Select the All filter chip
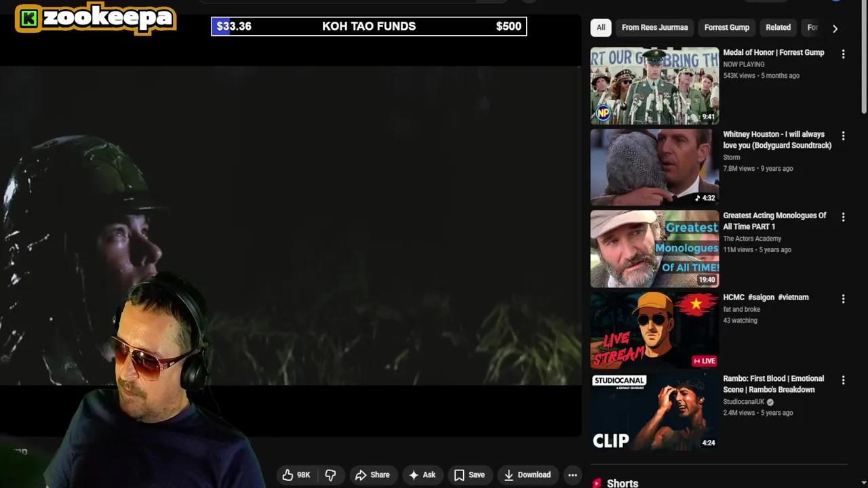 coord(601,28)
